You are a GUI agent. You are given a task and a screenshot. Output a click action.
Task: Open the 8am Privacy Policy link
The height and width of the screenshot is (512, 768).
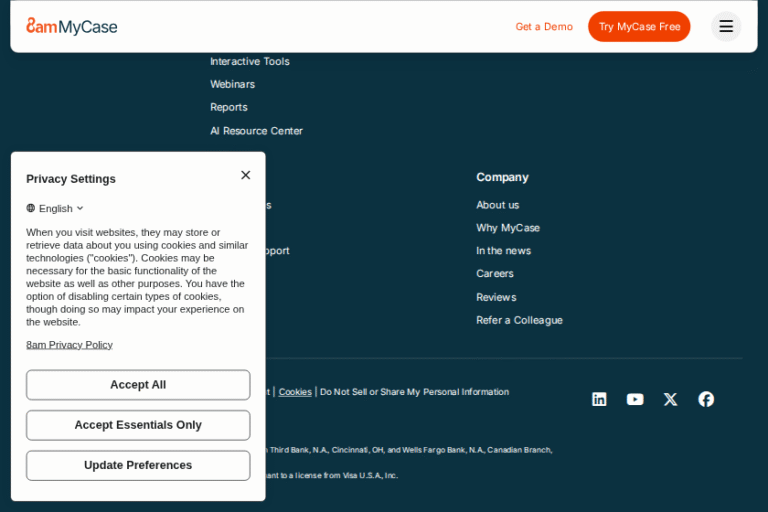(x=69, y=345)
